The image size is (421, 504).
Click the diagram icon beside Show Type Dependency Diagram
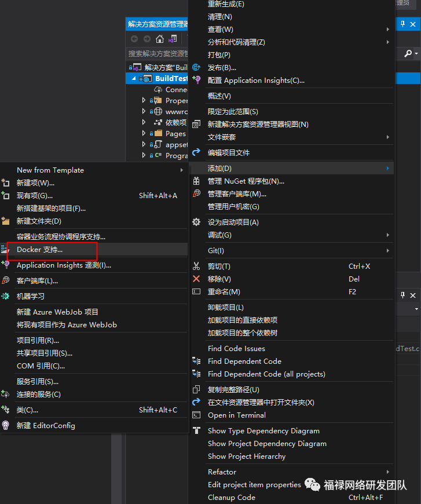tap(196, 430)
